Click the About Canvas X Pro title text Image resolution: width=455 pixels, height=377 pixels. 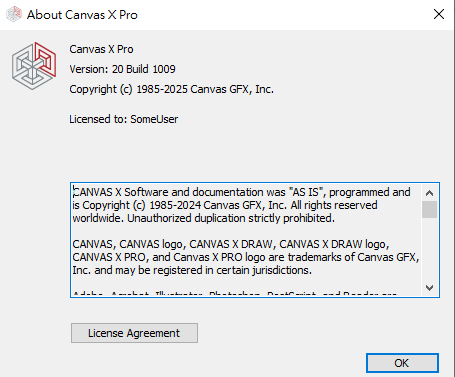click(82, 15)
